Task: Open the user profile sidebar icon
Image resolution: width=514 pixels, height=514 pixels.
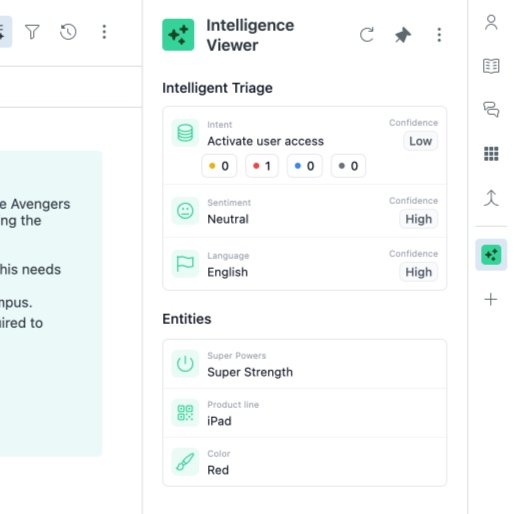Action: [x=491, y=23]
